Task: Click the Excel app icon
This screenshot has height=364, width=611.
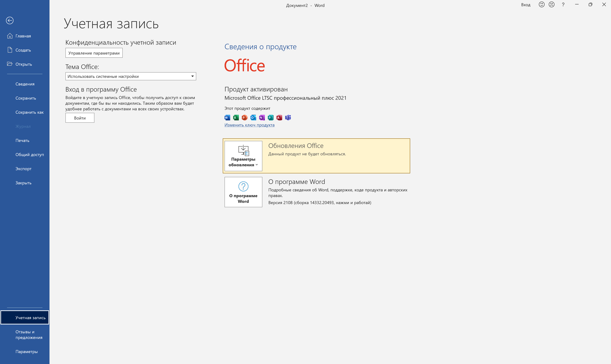Action: [x=236, y=118]
